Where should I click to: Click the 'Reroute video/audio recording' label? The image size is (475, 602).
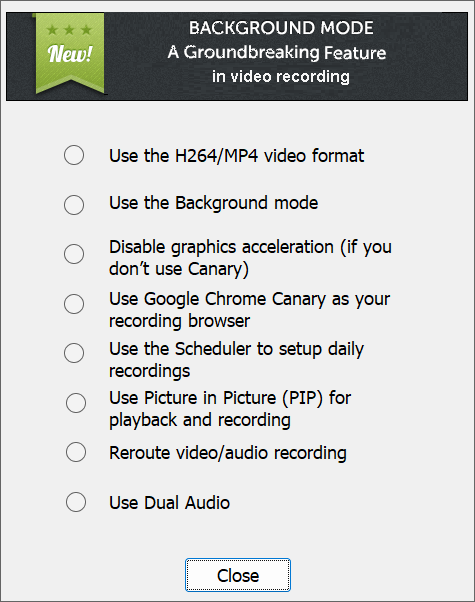tap(228, 453)
